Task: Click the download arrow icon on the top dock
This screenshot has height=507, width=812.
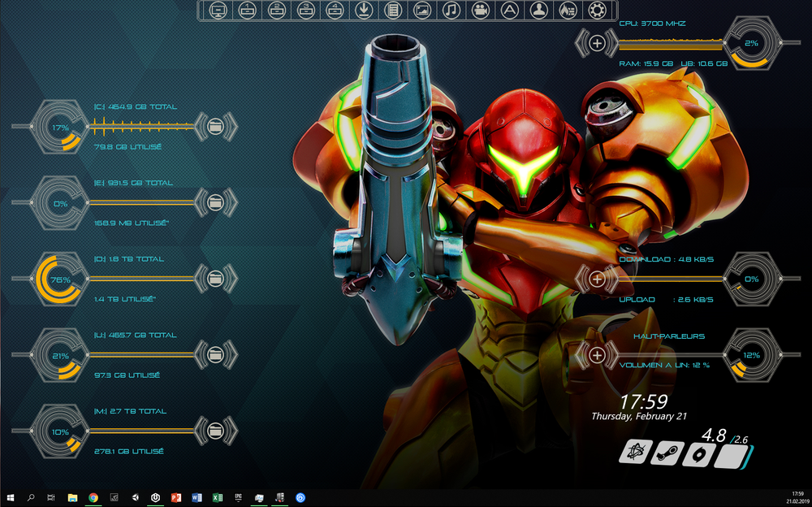Action: pyautogui.click(x=364, y=10)
